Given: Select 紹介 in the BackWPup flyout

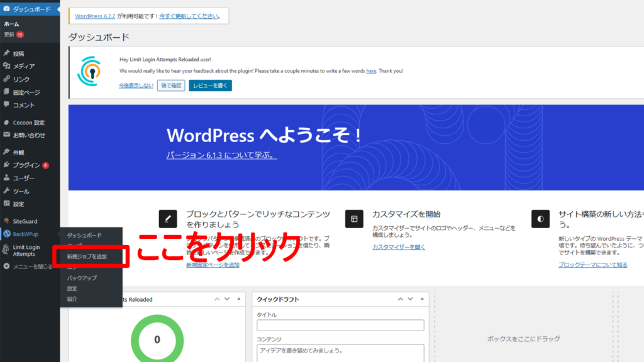Looking at the screenshot, I should click(x=72, y=299).
